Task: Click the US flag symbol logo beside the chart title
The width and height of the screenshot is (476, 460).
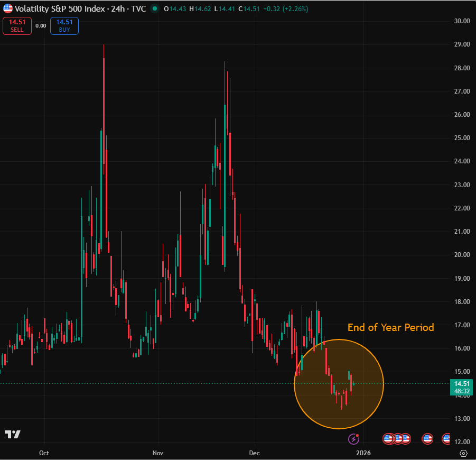Action: click(x=7, y=8)
